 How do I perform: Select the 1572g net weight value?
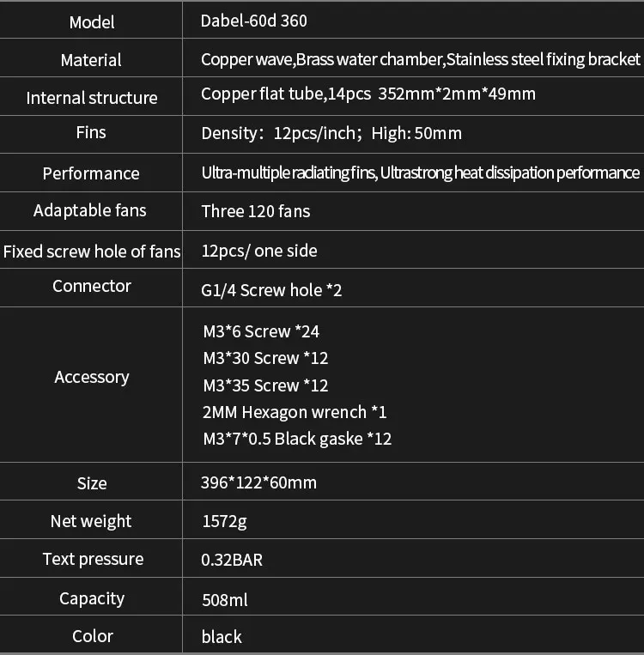tap(224, 521)
